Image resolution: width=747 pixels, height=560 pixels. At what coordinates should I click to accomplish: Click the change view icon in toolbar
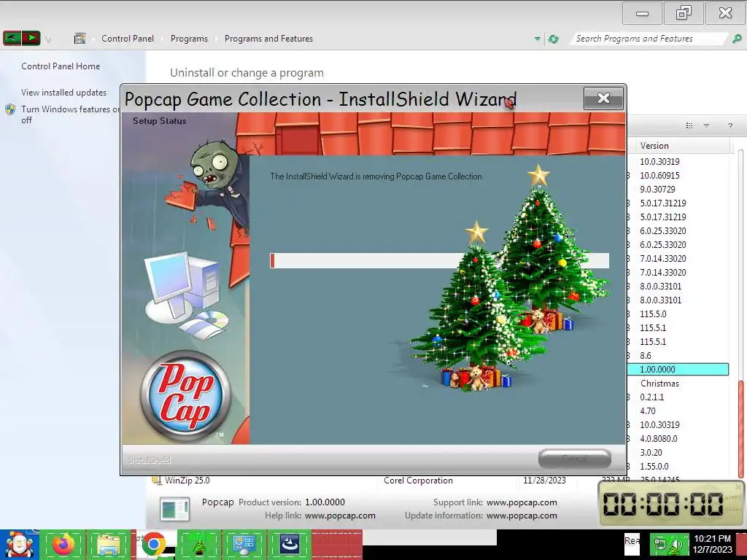point(689,125)
